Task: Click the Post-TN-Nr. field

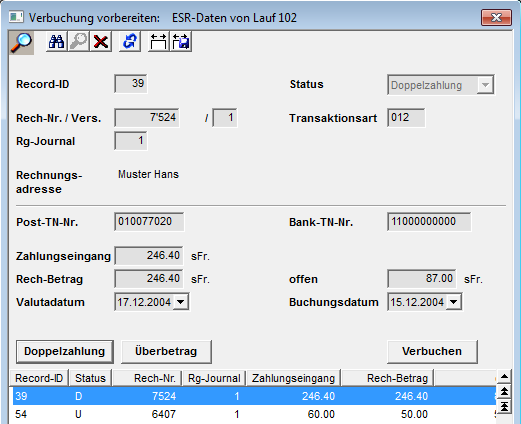Action: click(149, 222)
